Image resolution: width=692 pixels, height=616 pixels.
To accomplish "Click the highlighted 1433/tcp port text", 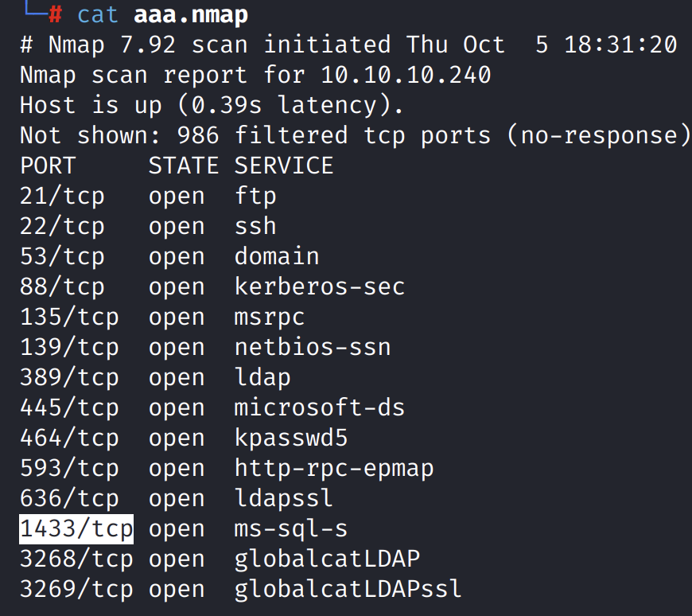I will coord(76,529).
